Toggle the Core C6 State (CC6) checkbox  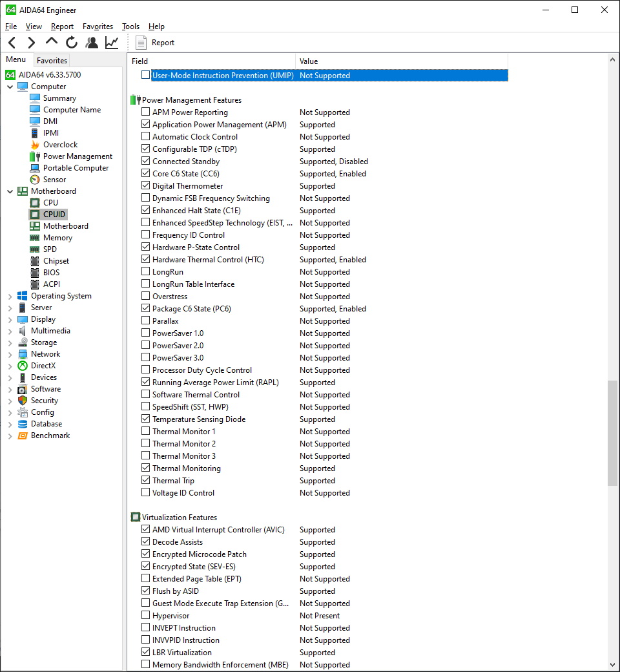pyautogui.click(x=146, y=173)
